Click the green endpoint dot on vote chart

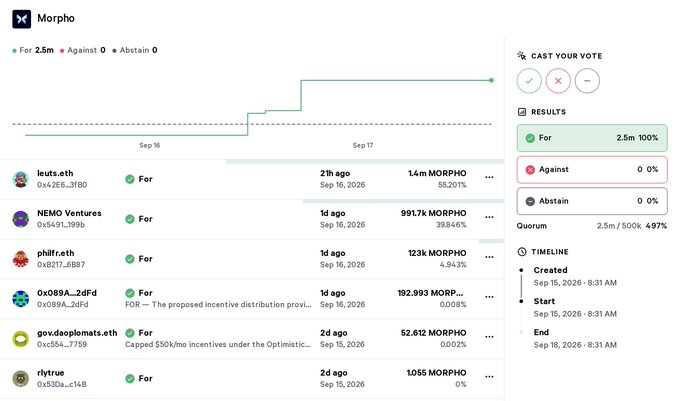pyautogui.click(x=491, y=80)
